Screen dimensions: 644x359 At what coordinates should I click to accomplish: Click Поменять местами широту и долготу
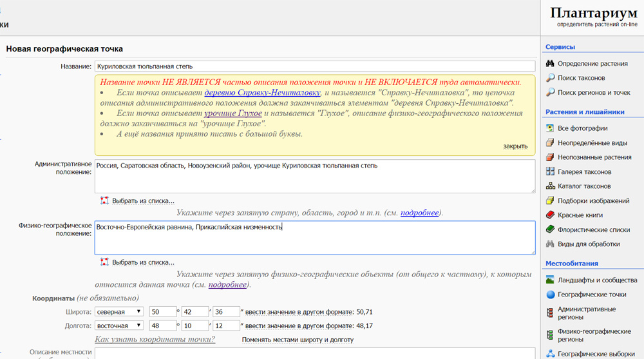(x=298, y=340)
